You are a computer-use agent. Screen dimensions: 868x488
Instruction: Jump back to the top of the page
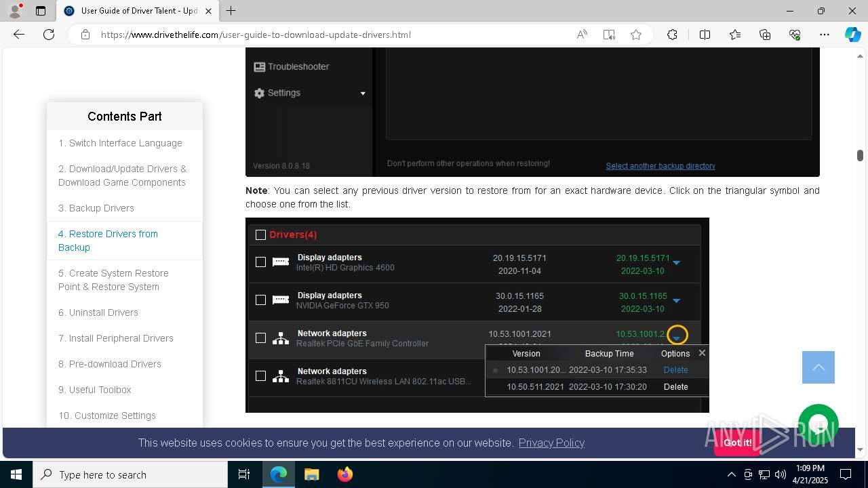(818, 367)
